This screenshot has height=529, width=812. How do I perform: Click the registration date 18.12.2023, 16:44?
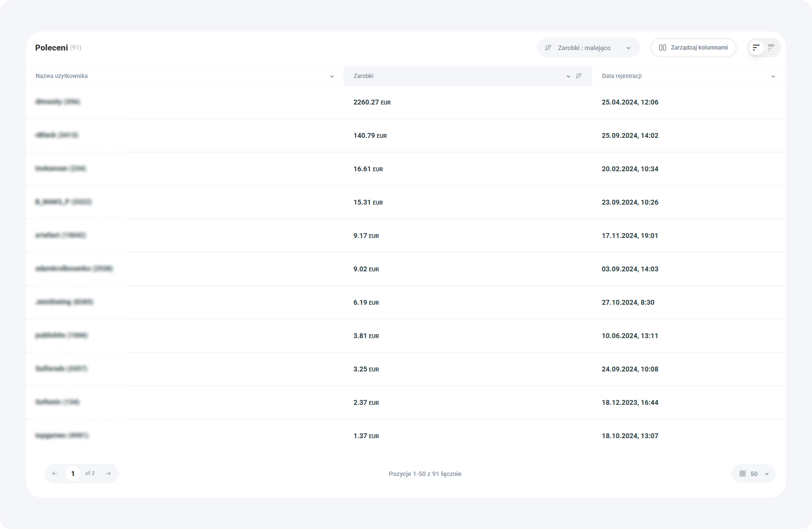pos(630,402)
